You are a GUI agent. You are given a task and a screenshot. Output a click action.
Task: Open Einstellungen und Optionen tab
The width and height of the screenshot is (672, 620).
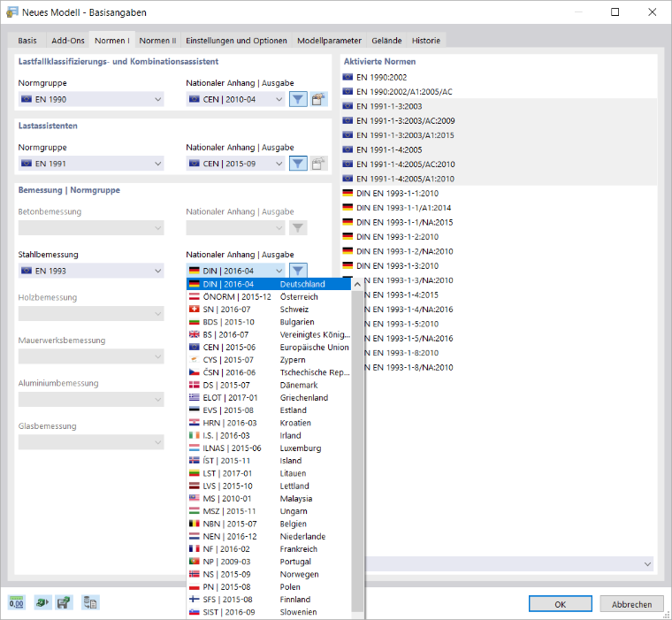tap(236, 41)
